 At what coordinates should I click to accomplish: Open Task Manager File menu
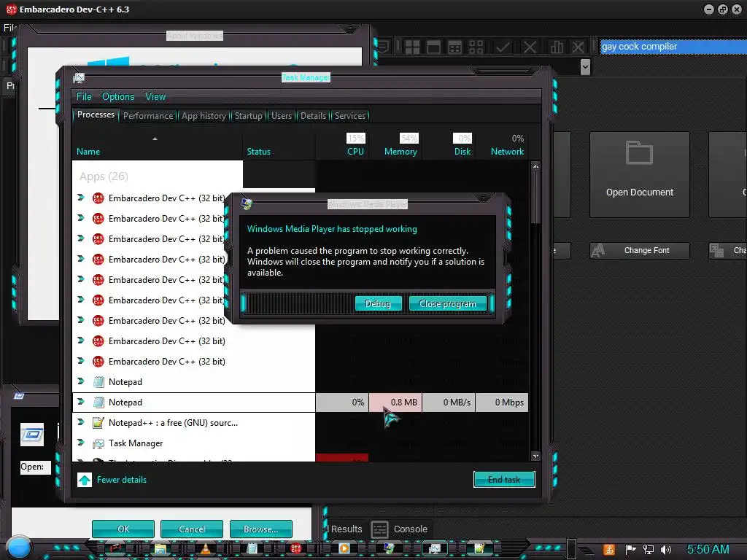[x=84, y=97]
